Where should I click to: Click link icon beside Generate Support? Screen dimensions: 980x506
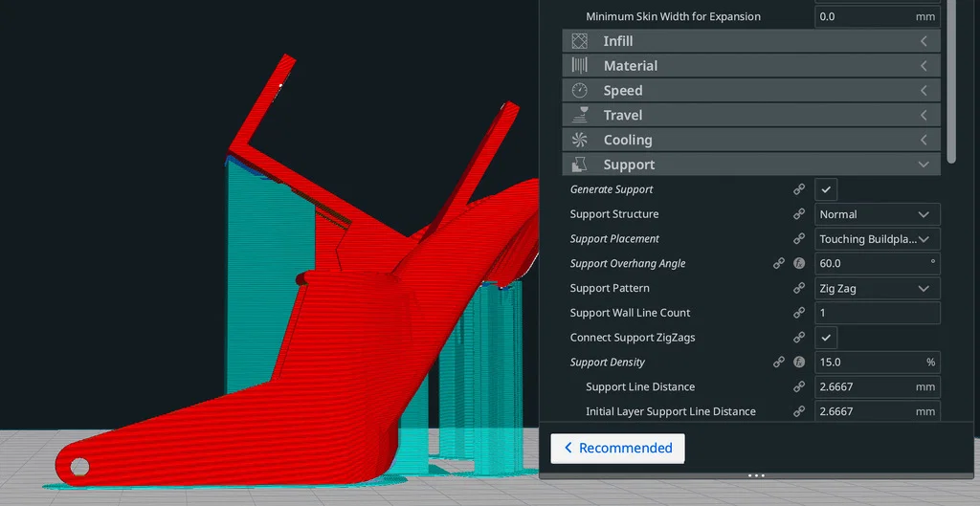point(799,189)
